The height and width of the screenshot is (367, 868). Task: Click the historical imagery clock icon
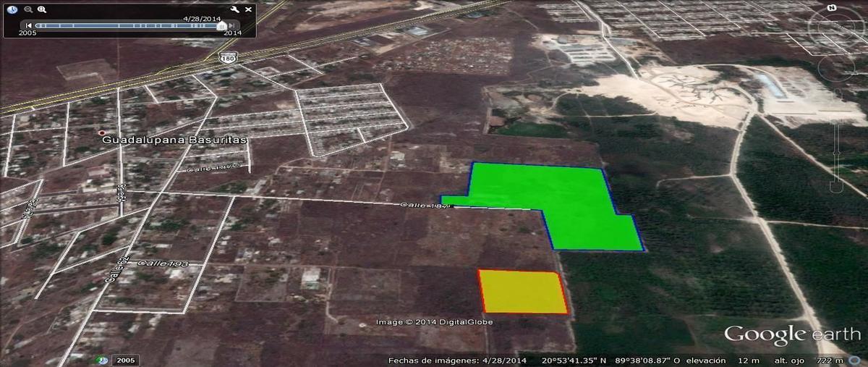[13, 9]
